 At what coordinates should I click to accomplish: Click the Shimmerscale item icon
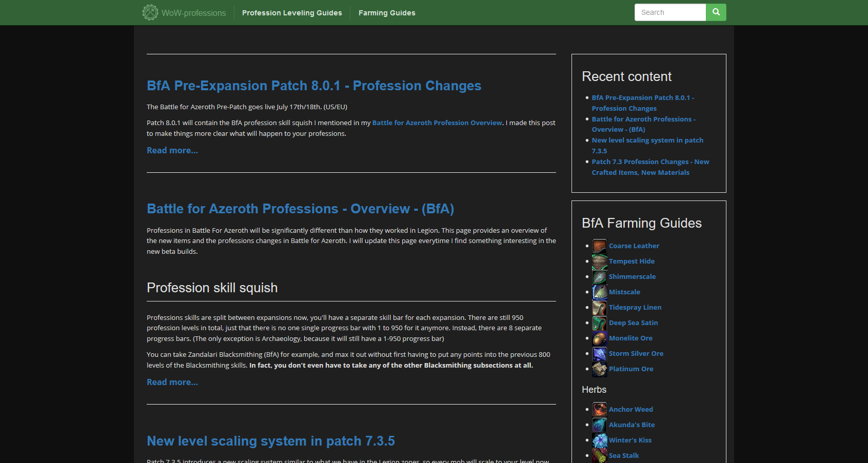[600, 277]
